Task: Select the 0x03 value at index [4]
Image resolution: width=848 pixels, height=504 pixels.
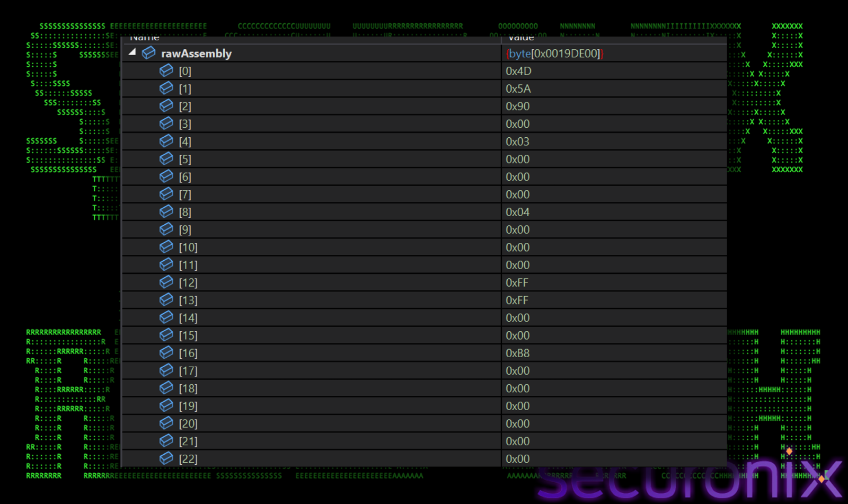Action: pos(517,142)
